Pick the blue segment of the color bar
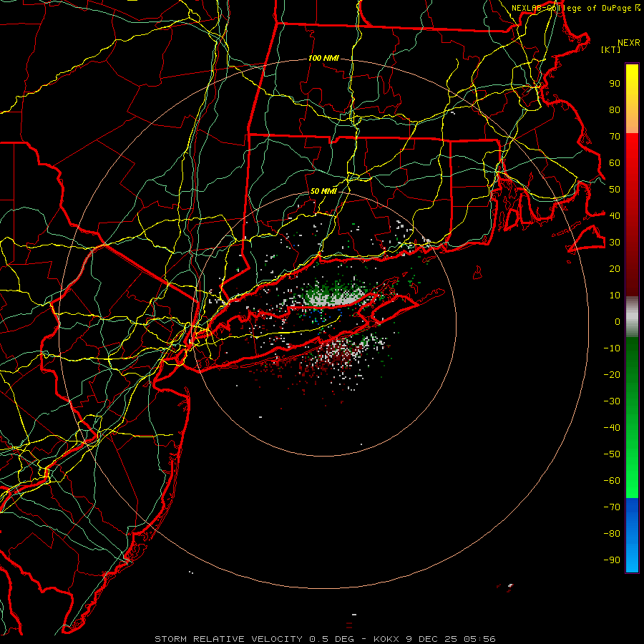 click(x=632, y=535)
